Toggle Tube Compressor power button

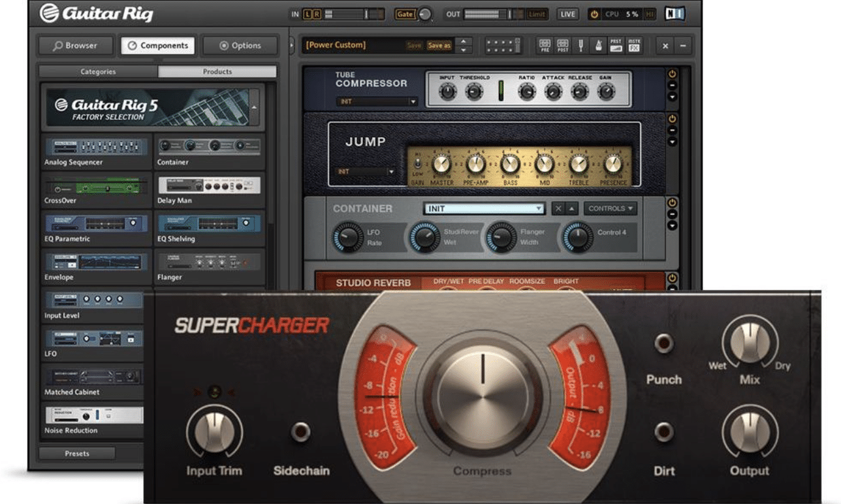[x=672, y=74]
